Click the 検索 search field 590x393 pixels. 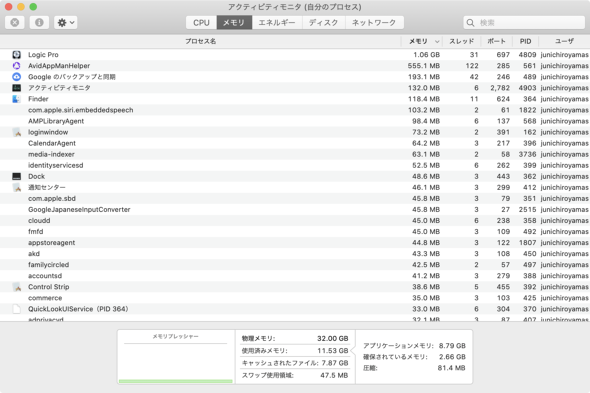(524, 23)
